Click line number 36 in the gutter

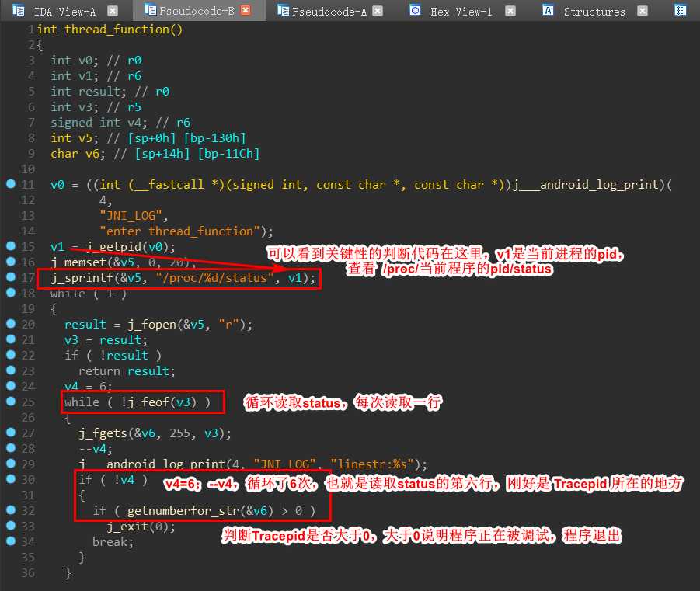pos(28,572)
